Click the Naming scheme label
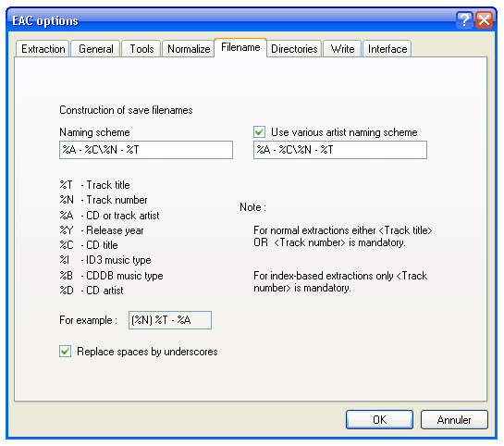 coord(94,132)
